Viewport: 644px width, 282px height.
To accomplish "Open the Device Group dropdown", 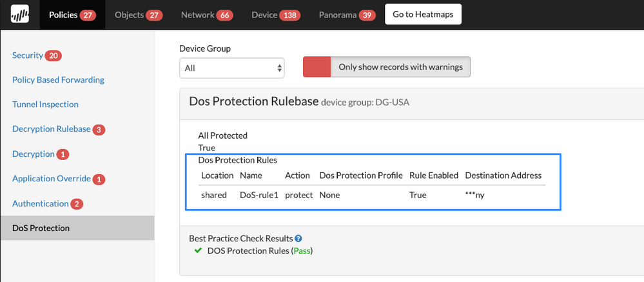I will [232, 68].
